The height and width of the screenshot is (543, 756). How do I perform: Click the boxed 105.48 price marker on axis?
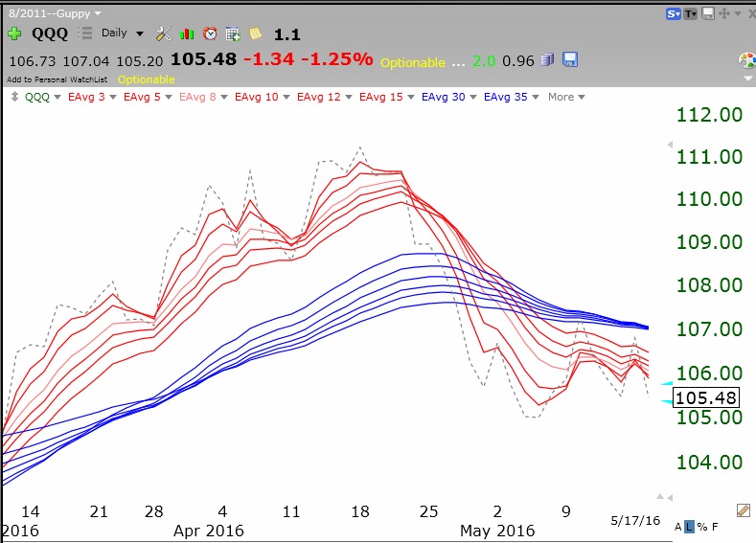pos(705,398)
